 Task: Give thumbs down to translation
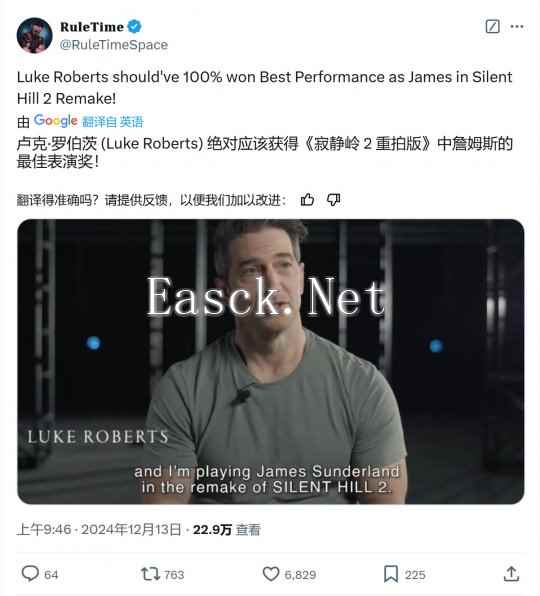333,200
